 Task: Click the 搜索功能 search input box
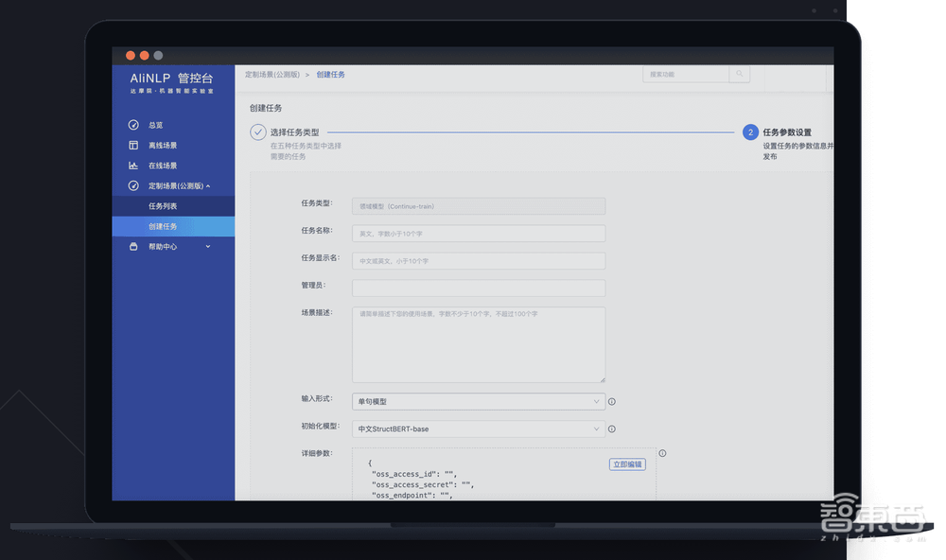pyautogui.click(x=686, y=74)
